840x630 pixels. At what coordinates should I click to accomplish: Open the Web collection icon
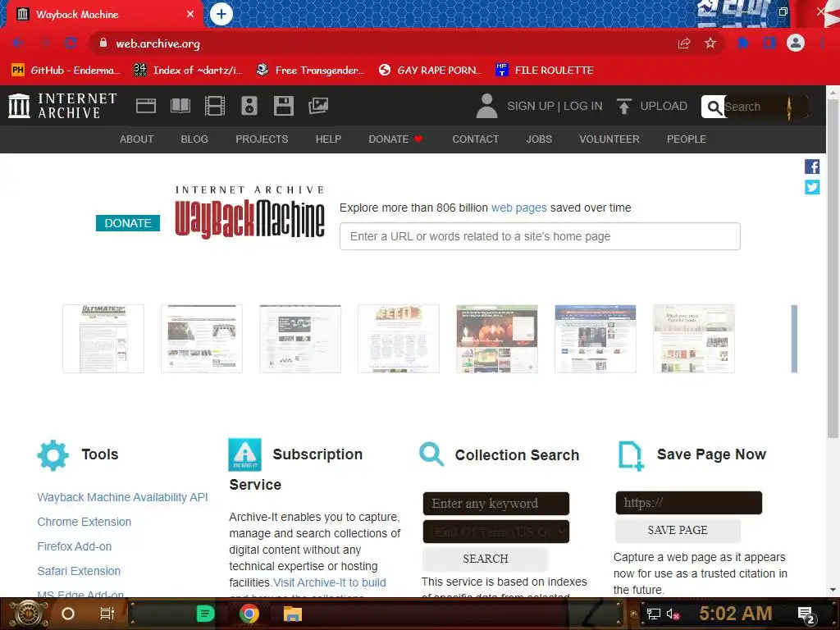click(146, 106)
